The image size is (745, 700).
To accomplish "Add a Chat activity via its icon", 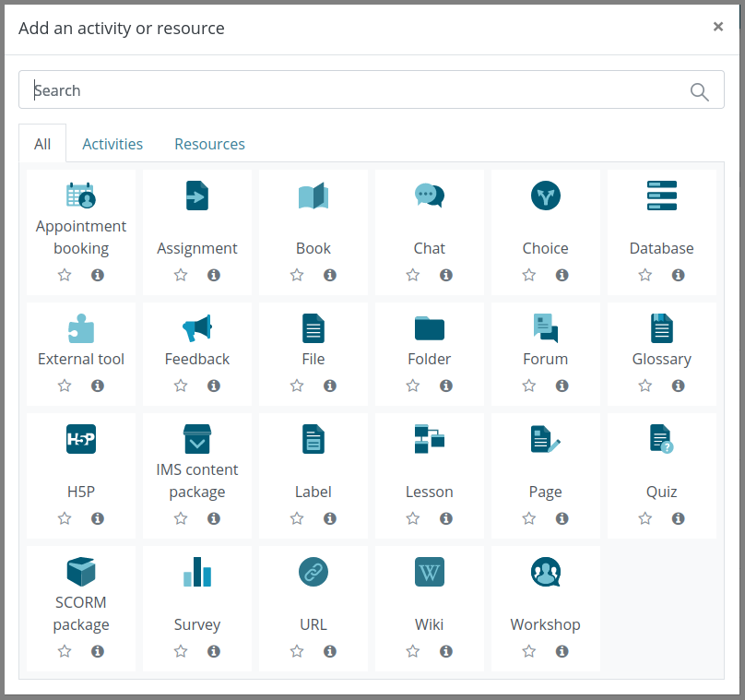I will click(429, 196).
